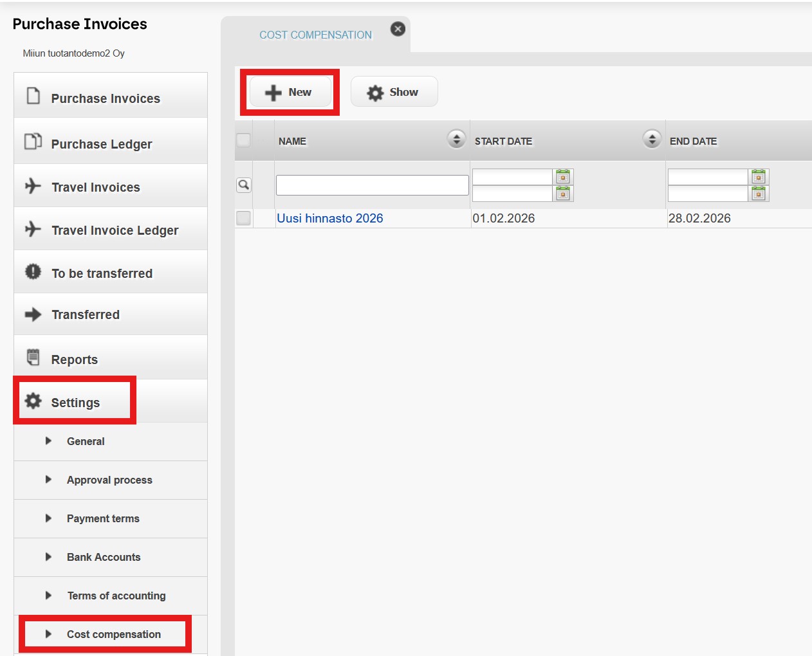Screen dimensions: 812x656
Task: Open the upper Start Date calendar picker
Action: 563,177
